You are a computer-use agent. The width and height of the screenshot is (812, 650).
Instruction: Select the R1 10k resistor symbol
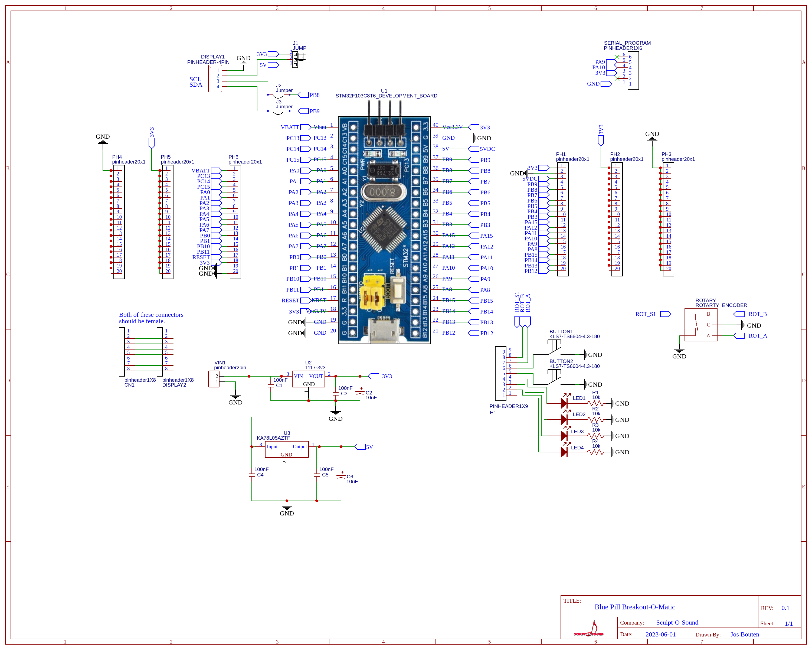point(596,403)
